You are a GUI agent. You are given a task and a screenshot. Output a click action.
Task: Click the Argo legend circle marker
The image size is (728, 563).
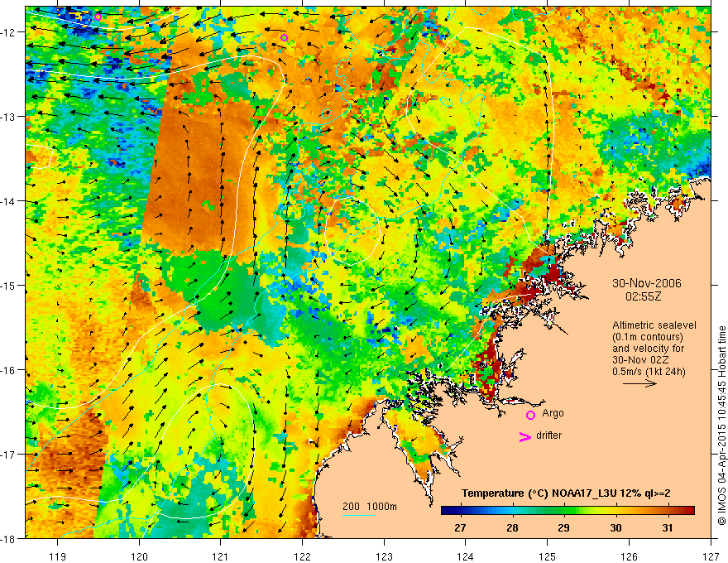pyautogui.click(x=530, y=415)
